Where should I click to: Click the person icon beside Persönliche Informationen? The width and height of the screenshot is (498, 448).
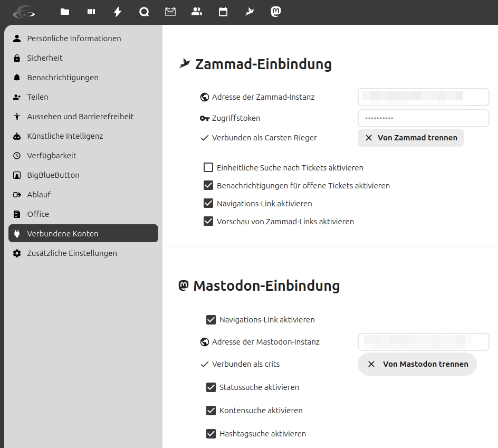coord(17,39)
